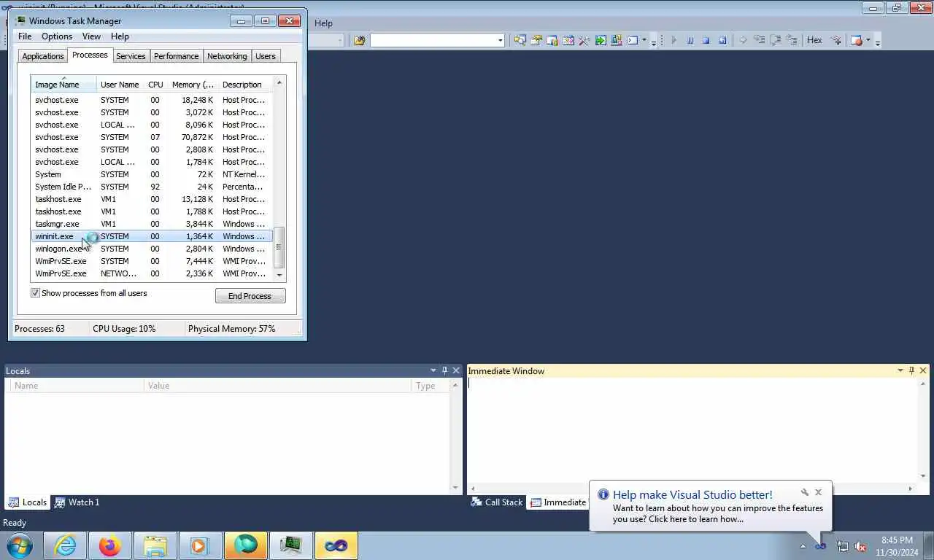
Task: Switch to the Applications tab
Action: pyautogui.click(x=43, y=56)
